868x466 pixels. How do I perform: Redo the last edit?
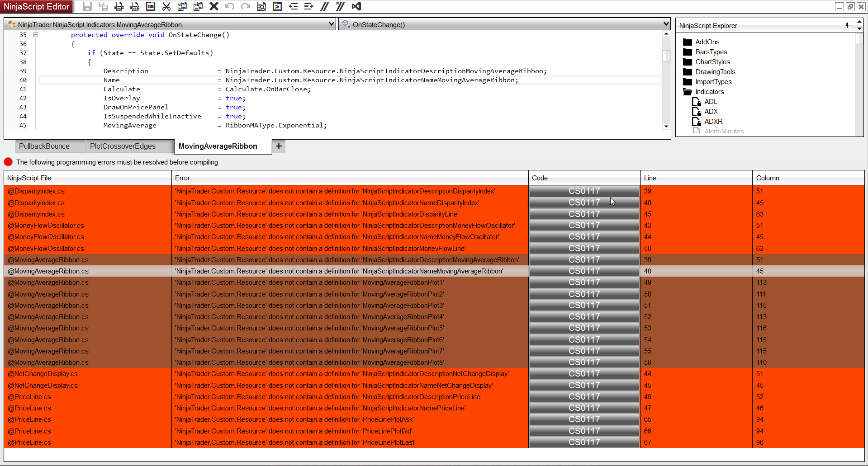point(246,6)
